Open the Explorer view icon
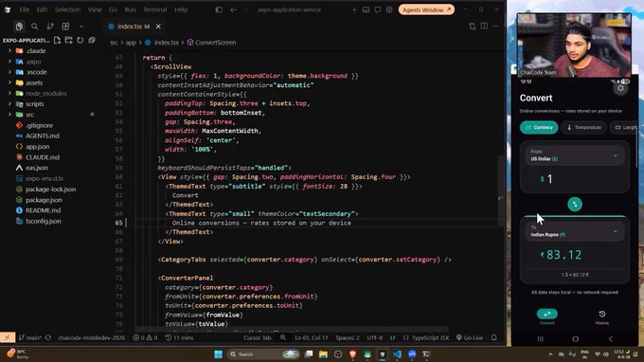The image size is (644, 362). pyautogui.click(x=19, y=27)
